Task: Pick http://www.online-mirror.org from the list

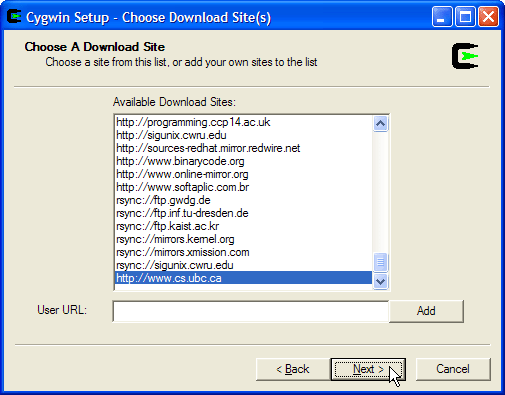Action: click(x=243, y=174)
